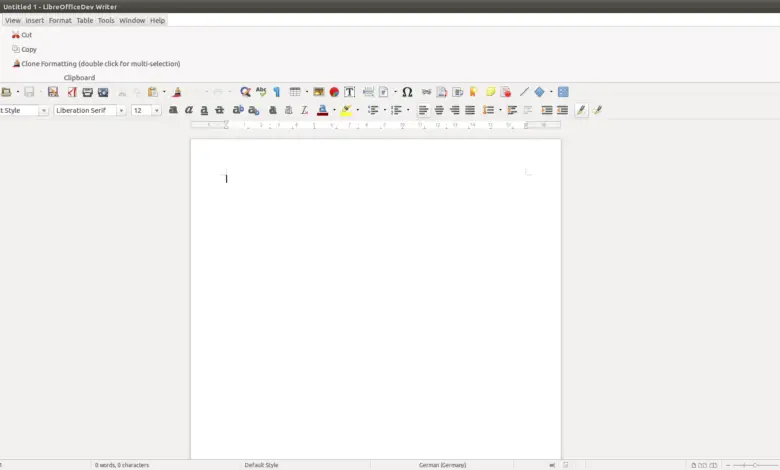Open the Help menu
The image size is (780, 470).
tap(157, 20)
